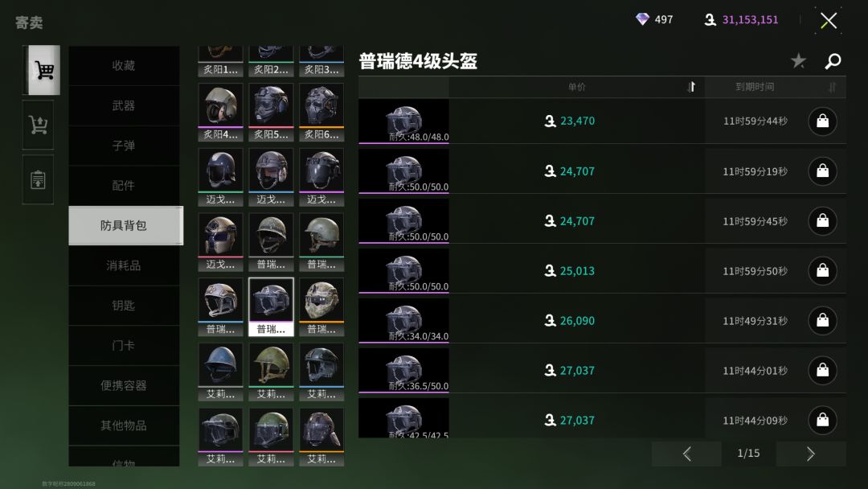Go to the next listings page

(x=811, y=454)
